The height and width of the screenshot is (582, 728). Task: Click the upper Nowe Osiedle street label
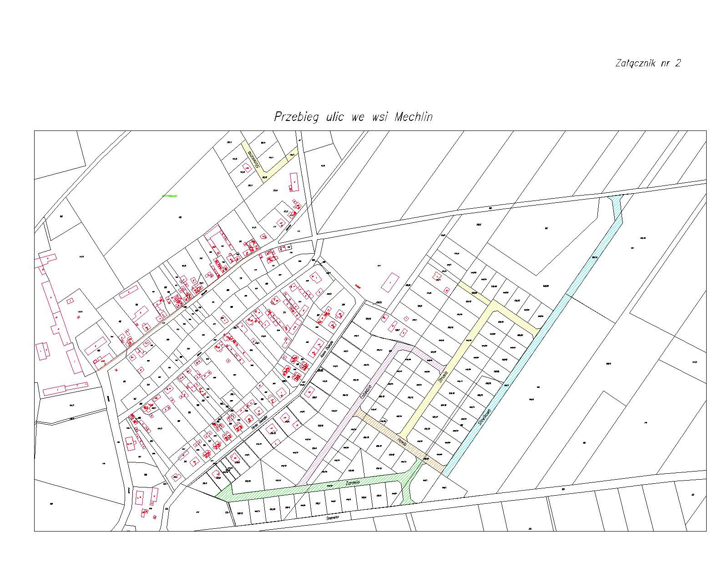(327, 348)
